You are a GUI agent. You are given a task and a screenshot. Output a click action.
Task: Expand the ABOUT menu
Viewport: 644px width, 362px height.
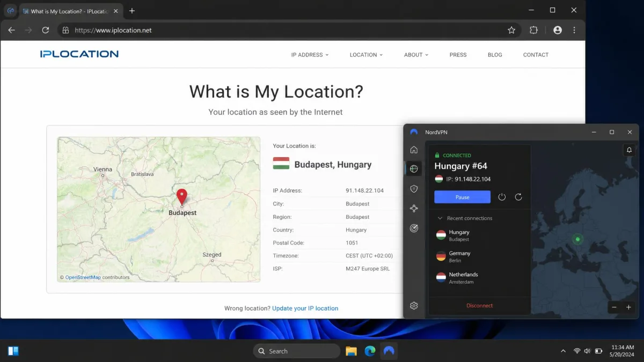pyautogui.click(x=416, y=55)
